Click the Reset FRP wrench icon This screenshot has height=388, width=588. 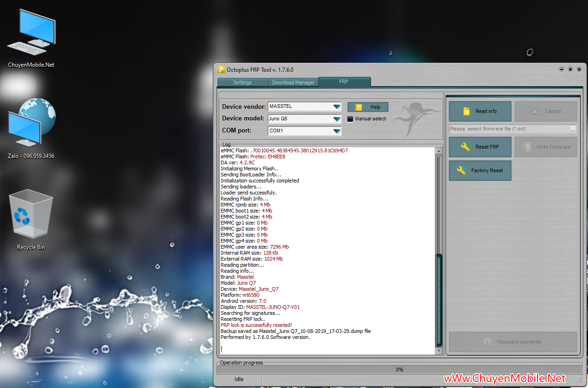(465, 147)
